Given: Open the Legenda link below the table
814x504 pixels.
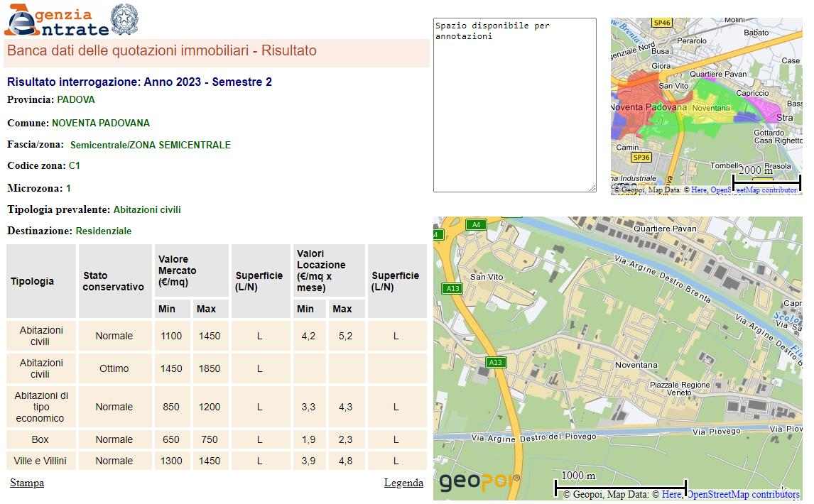Looking at the screenshot, I should tap(403, 483).
